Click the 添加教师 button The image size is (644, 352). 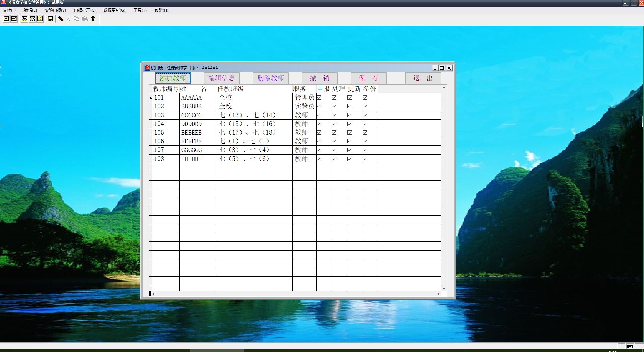click(173, 78)
